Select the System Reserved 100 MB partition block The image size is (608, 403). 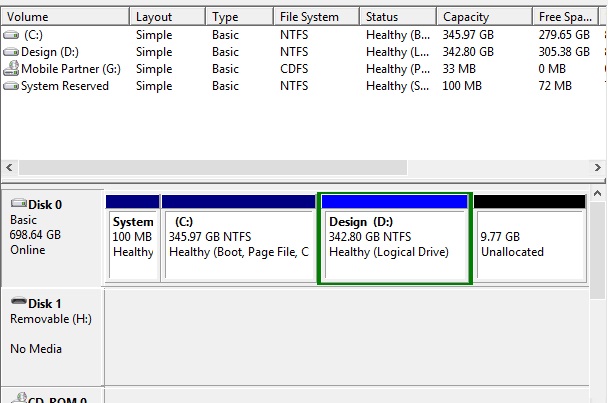pos(133,238)
